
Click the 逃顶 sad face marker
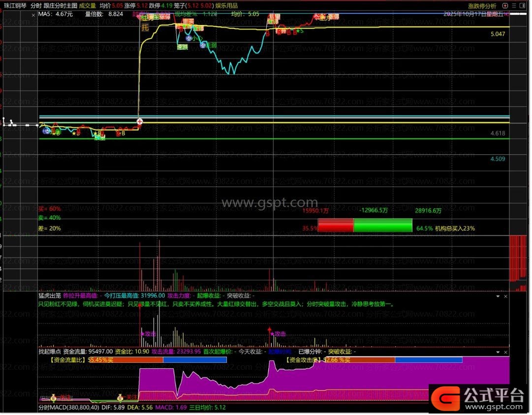pyautogui.click(x=202, y=45)
